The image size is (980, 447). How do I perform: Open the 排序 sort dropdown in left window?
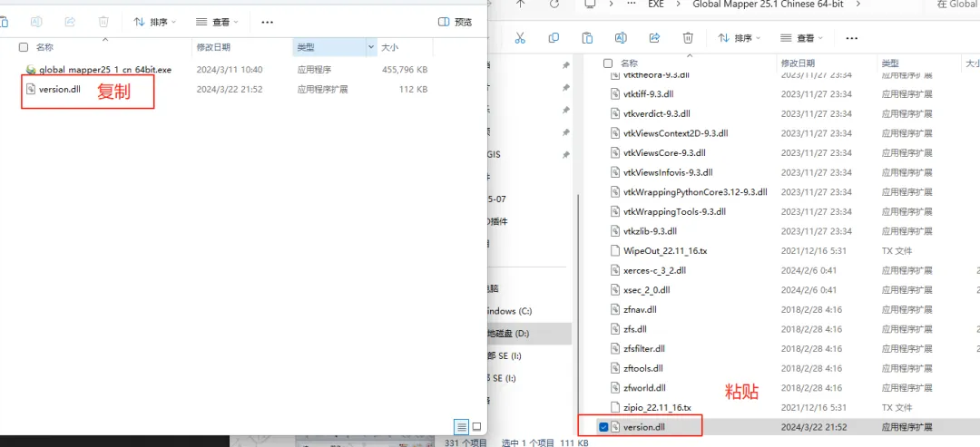point(155,22)
